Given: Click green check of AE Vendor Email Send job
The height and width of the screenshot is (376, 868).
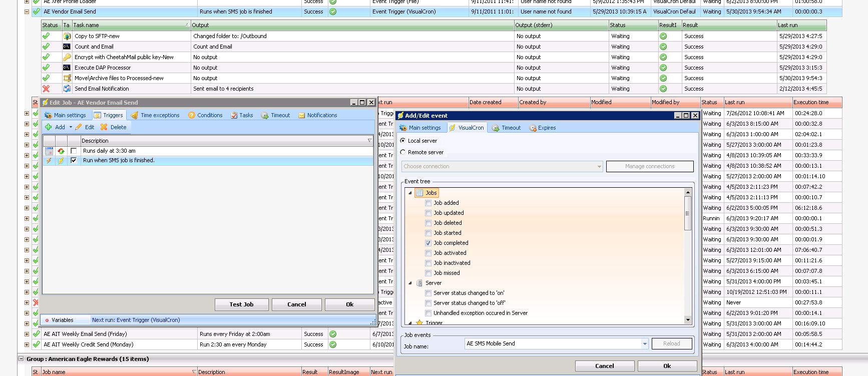Looking at the screenshot, I should pos(36,12).
